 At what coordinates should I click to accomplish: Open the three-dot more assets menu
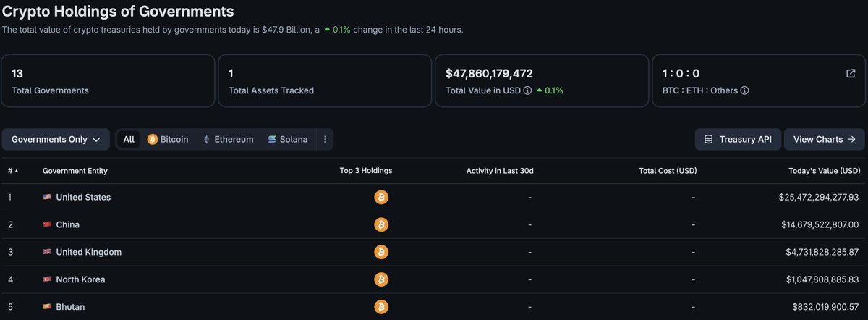325,139
